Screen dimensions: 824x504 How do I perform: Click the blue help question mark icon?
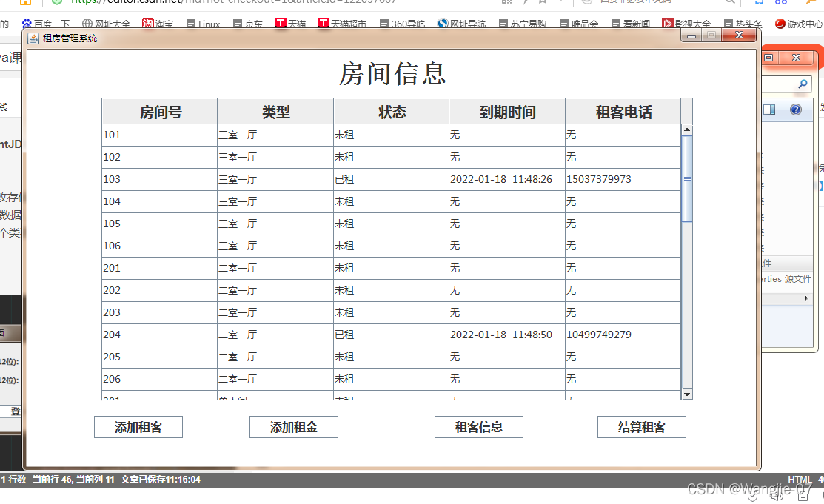coord(796,110)
